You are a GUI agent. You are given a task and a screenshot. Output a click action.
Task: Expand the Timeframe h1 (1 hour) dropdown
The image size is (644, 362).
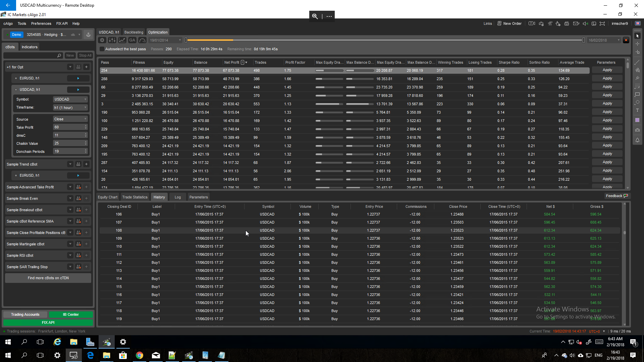70,108
